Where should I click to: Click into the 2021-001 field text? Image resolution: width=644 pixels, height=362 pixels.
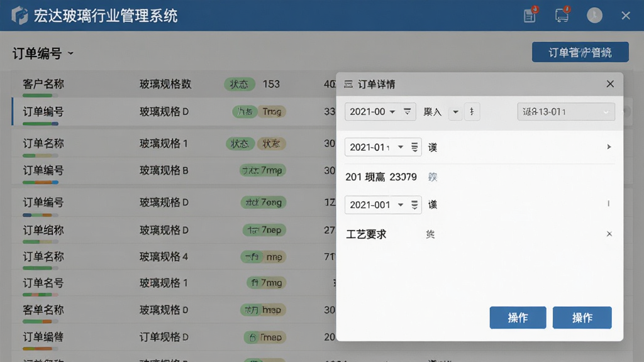(x=370, y=205)
